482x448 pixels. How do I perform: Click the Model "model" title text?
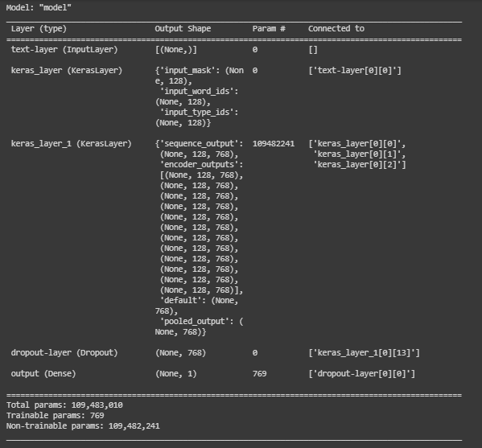(x=39, y=7)
